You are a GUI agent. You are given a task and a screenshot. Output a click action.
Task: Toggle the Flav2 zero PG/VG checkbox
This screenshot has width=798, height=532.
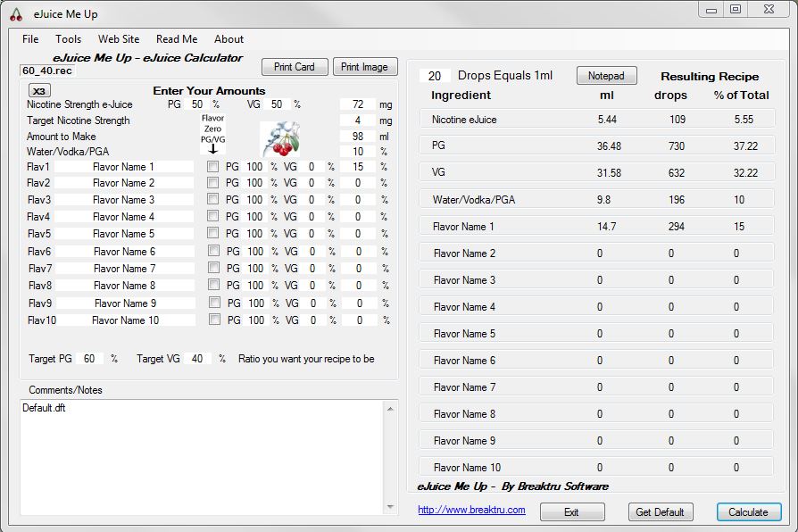click(213, 182)
